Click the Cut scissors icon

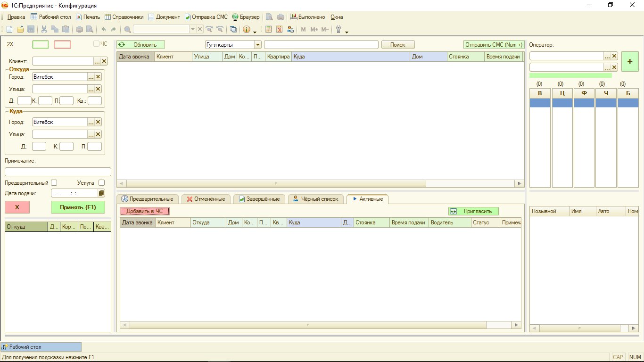click(44, 29)
